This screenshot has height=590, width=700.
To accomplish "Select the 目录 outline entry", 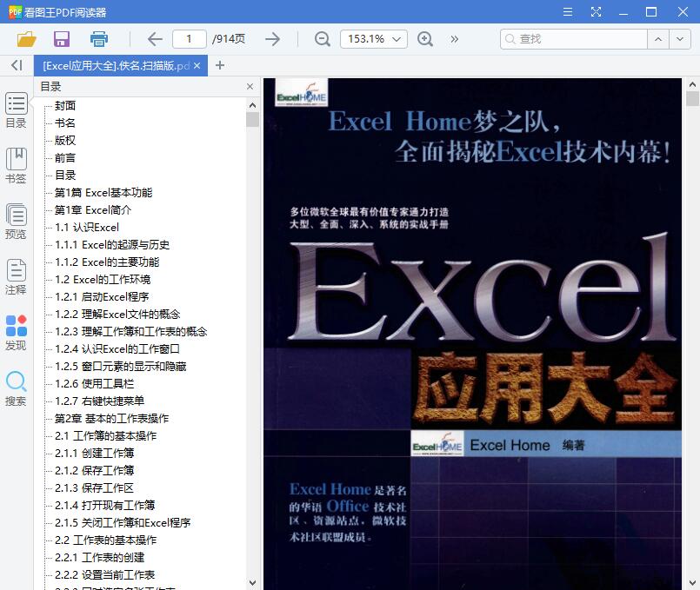I will coord(65,176).
